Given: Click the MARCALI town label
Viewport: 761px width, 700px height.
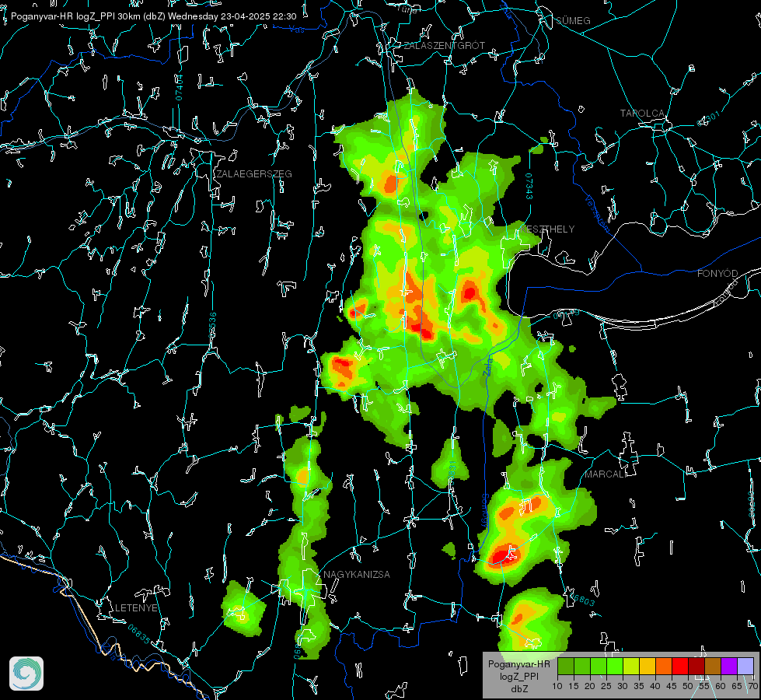Looking at the screenshot, I should pyautogui.click(x=606, y=474).
